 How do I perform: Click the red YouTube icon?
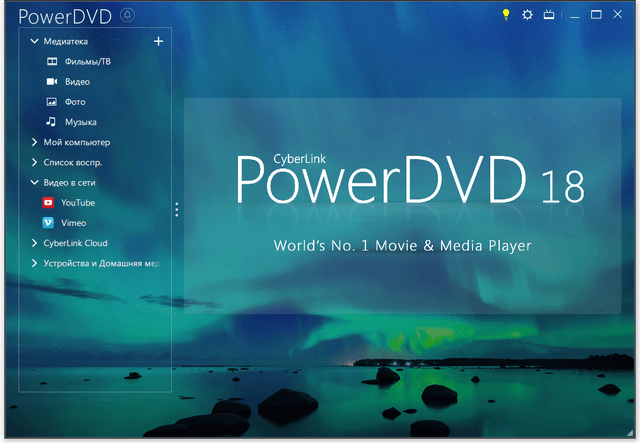tap(48, 203)
